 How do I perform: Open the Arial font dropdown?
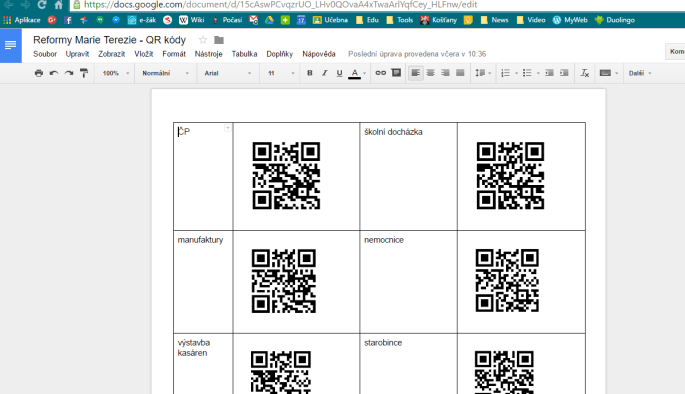click(x=228, y=73)
